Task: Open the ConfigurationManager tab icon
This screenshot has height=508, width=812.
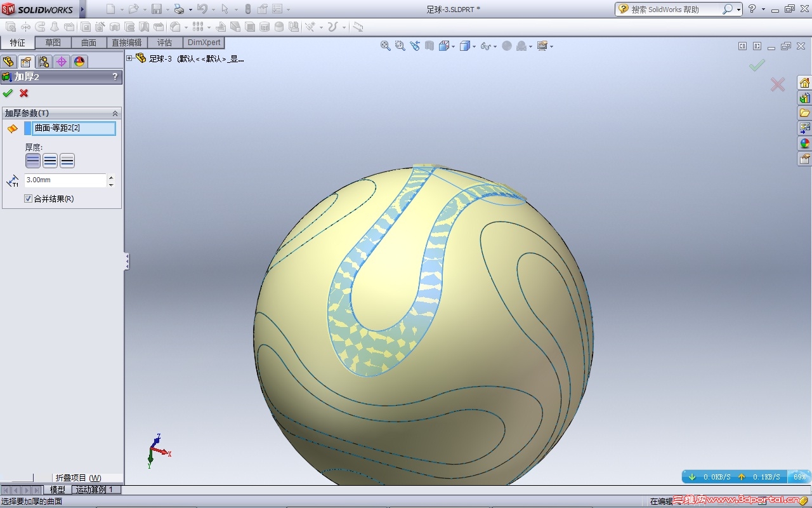Action: tap(44, 62)
